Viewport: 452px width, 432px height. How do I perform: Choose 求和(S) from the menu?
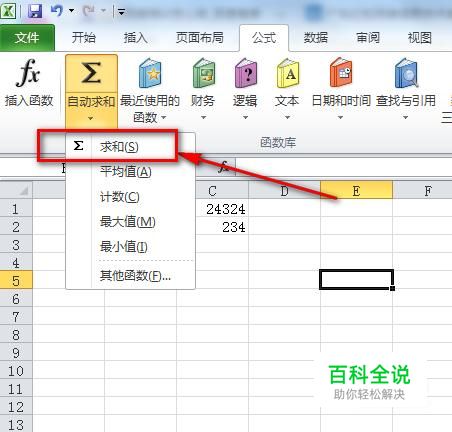pos(130,147)
